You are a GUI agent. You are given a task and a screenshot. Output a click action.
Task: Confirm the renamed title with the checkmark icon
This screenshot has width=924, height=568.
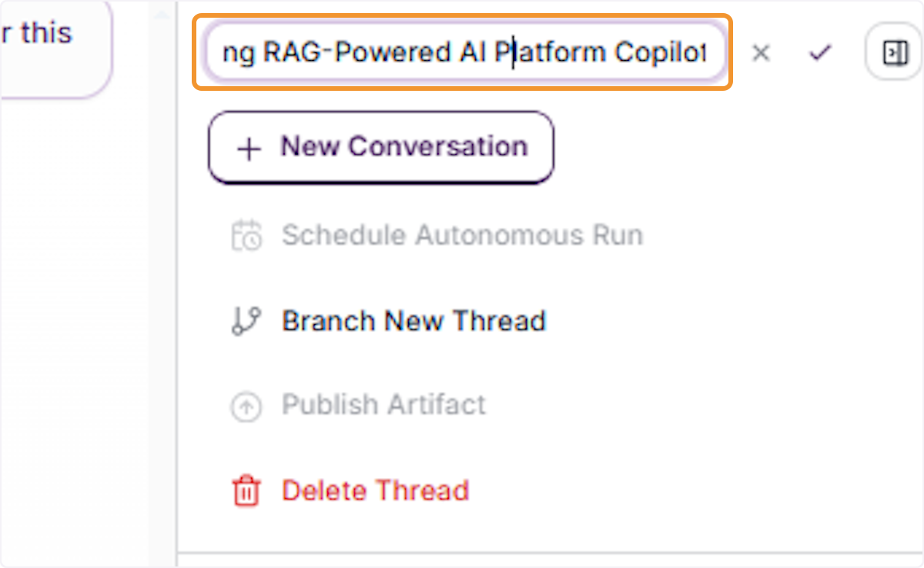820,53
